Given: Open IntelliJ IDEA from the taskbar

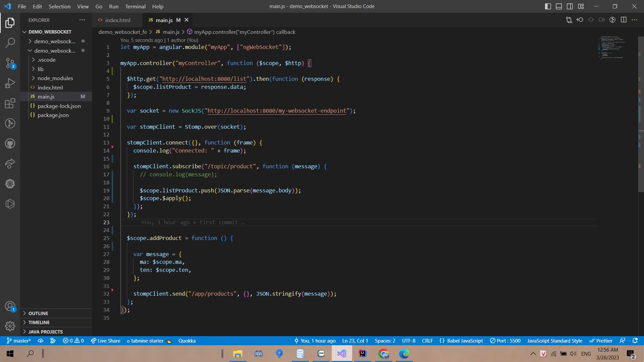Looking at the screenshot, I should click(x=363, y=354).
